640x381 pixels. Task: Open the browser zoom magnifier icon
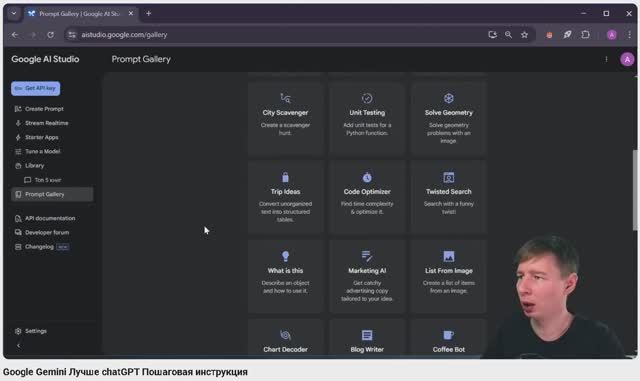click(508, 35)
